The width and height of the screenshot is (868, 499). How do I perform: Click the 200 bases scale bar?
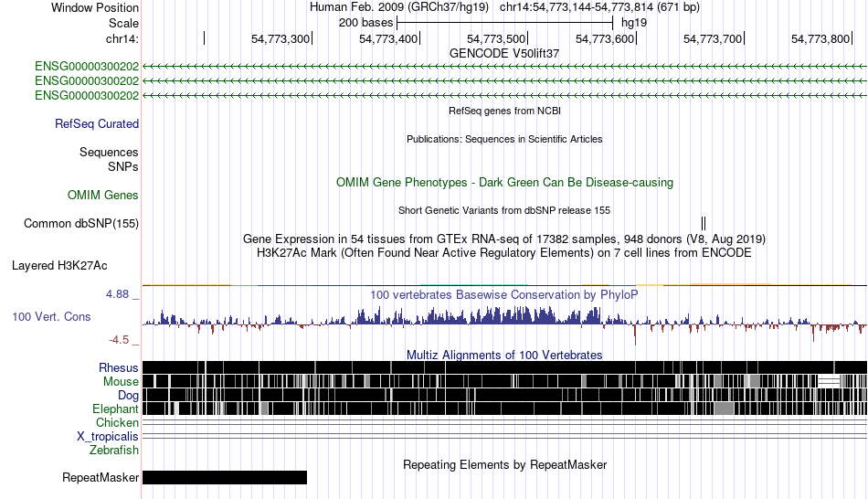coord(505,23)
